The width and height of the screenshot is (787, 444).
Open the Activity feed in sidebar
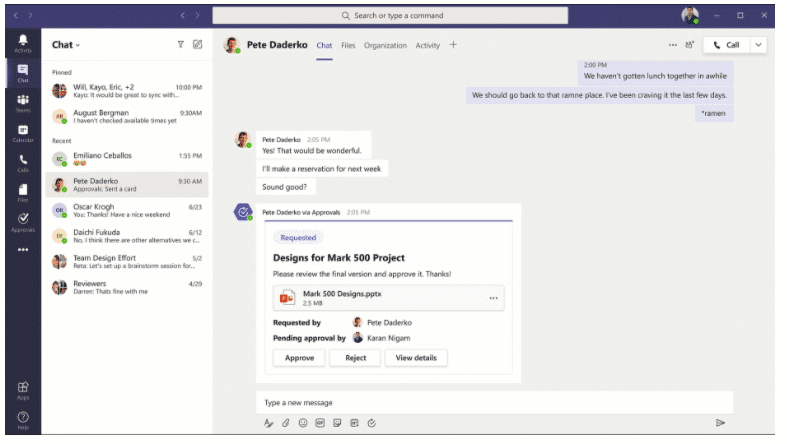click(x=22, y=42)
